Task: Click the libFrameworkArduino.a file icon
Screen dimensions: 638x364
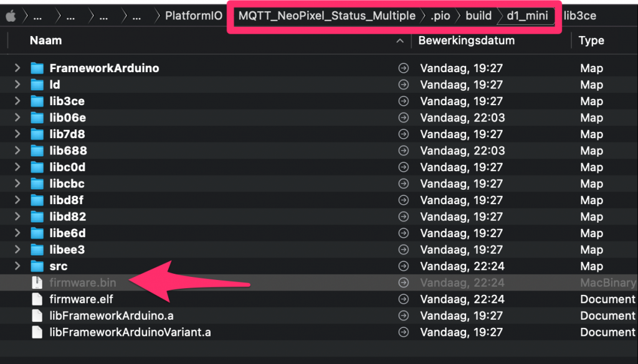Action: [38, 315]
